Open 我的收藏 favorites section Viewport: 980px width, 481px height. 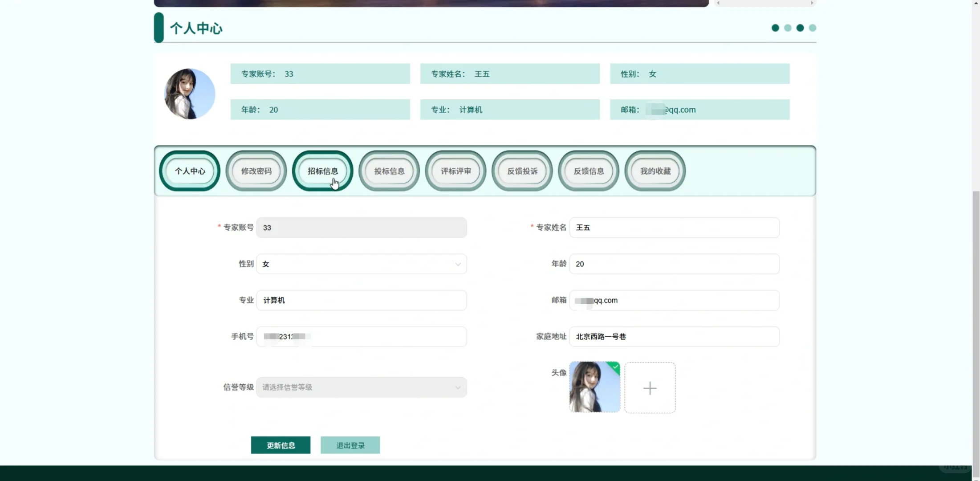click(x=655, y=171)
